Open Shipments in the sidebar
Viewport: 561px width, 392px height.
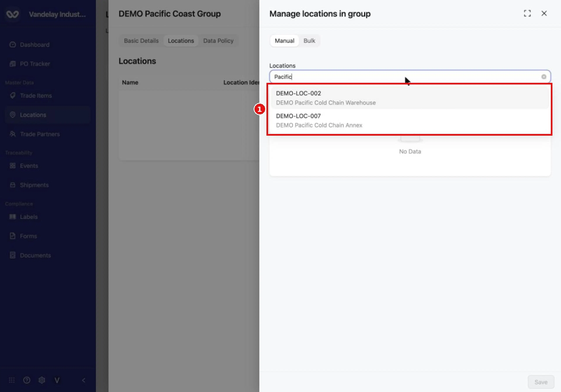(48, 185)
